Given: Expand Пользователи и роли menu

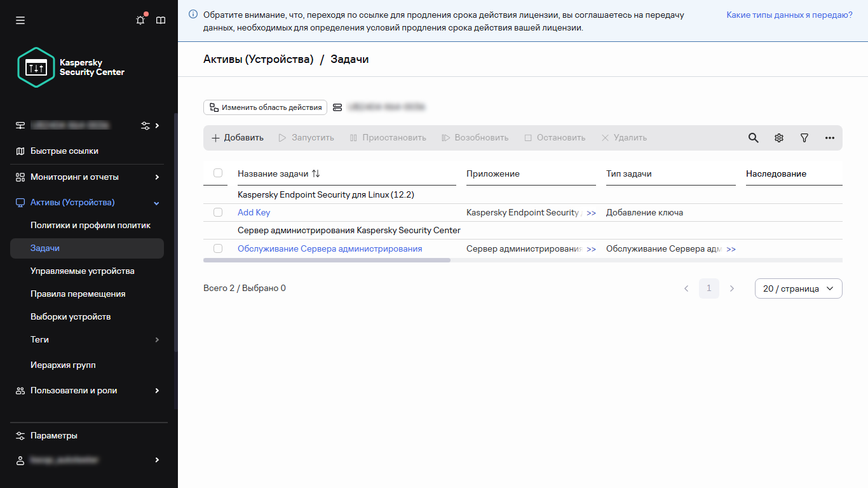Looking at the screenshot, I should [157, 391].
